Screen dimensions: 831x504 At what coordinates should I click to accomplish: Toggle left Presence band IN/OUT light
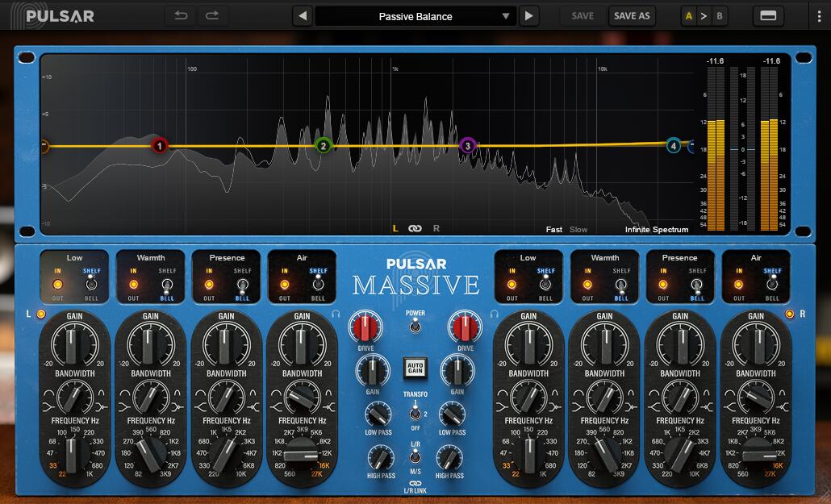(x=209, y=285)
